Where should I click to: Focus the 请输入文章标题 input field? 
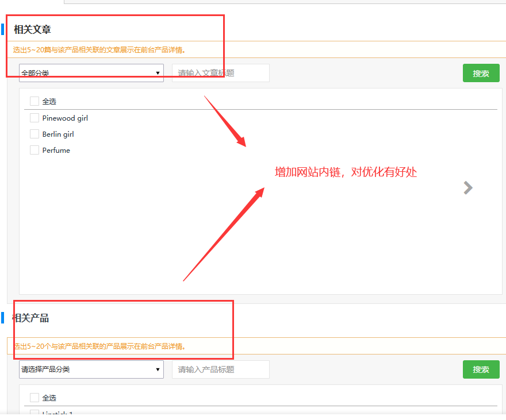220,73
